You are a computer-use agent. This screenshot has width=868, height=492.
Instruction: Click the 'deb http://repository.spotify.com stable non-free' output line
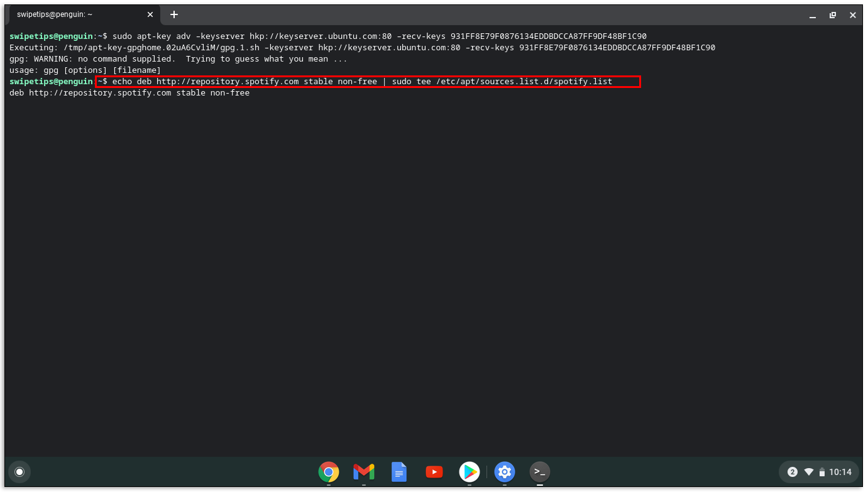[x=129, y=93]
